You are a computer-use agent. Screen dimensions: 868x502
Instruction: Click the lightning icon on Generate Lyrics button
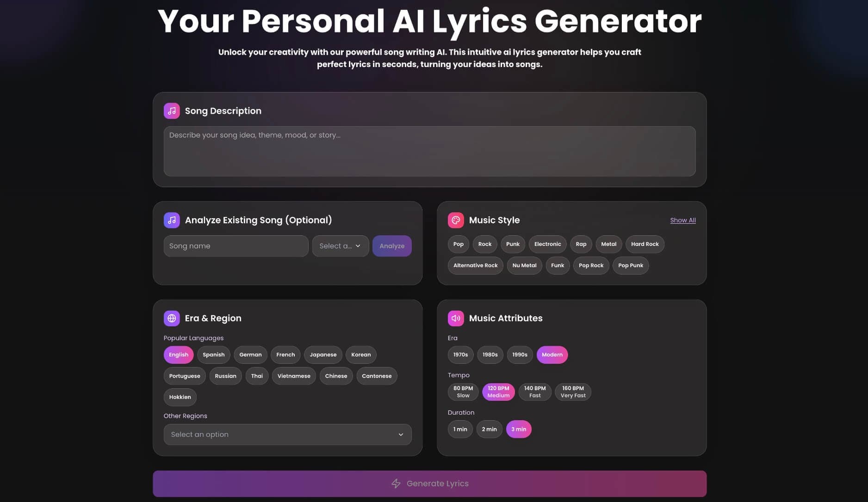tap(397, 484)
